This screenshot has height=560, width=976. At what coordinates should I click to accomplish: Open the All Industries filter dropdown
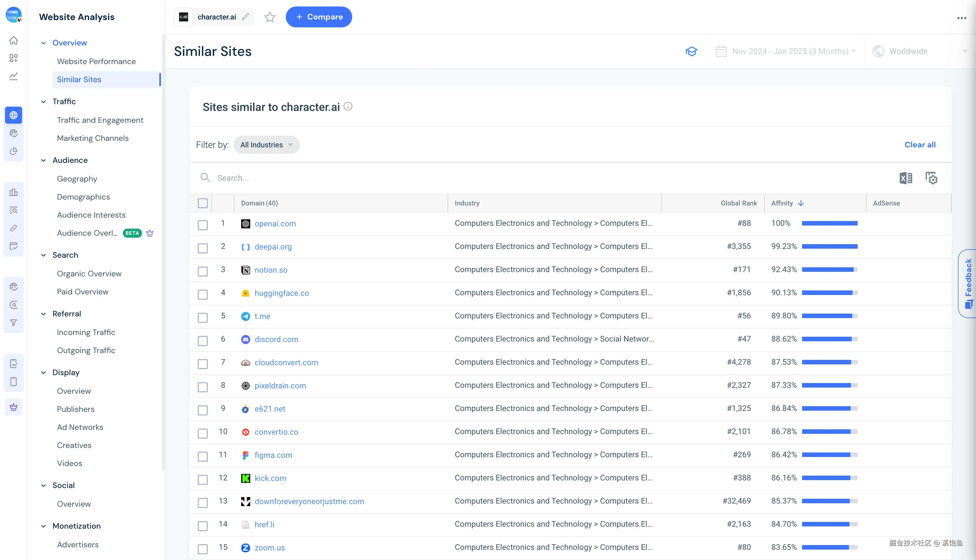[266, 145]
